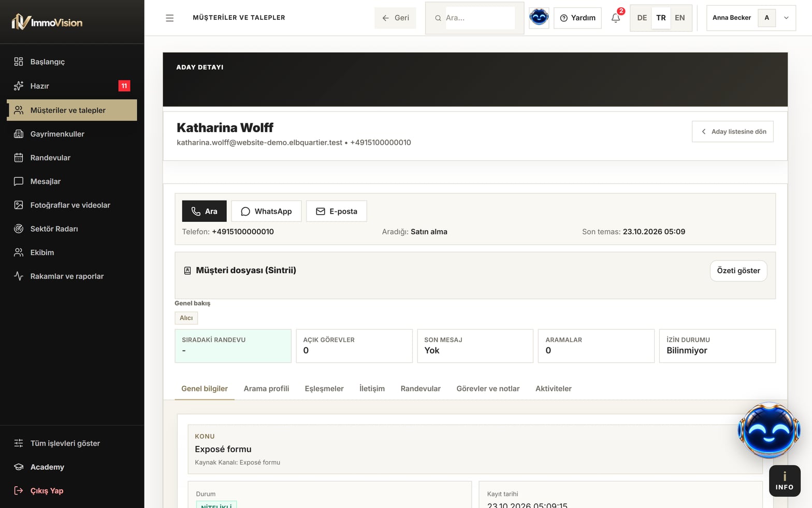Select the TR language option
The image size is (812, 508).
pos(661,18)
